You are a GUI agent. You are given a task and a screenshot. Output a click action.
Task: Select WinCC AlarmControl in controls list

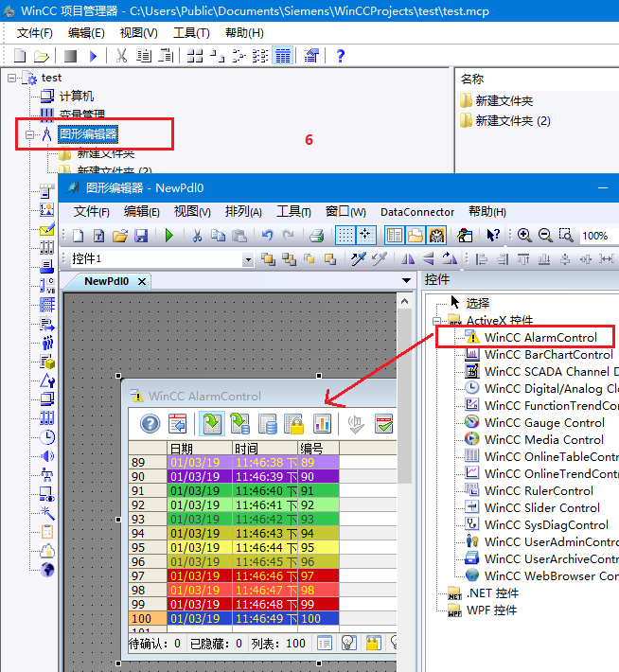540,337
